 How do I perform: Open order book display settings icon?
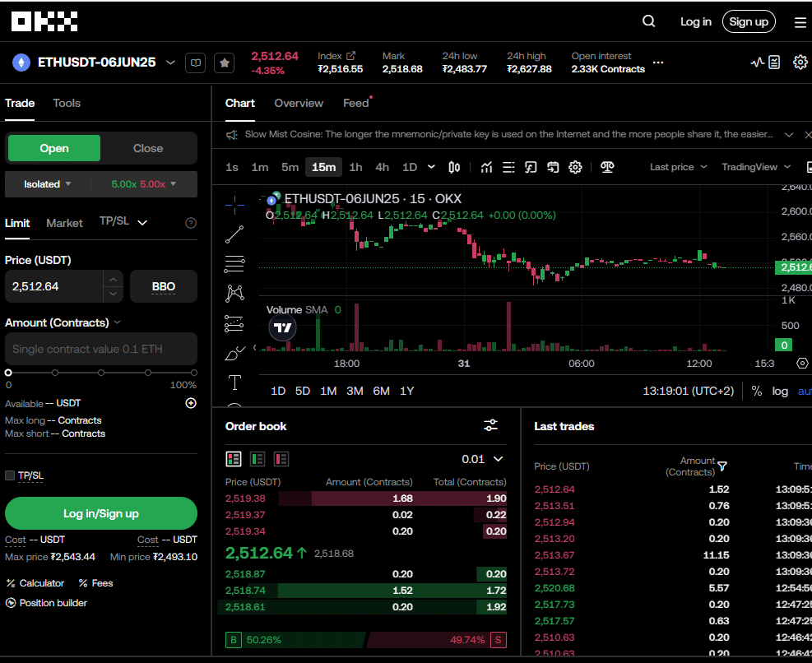(x=490, y=426)
